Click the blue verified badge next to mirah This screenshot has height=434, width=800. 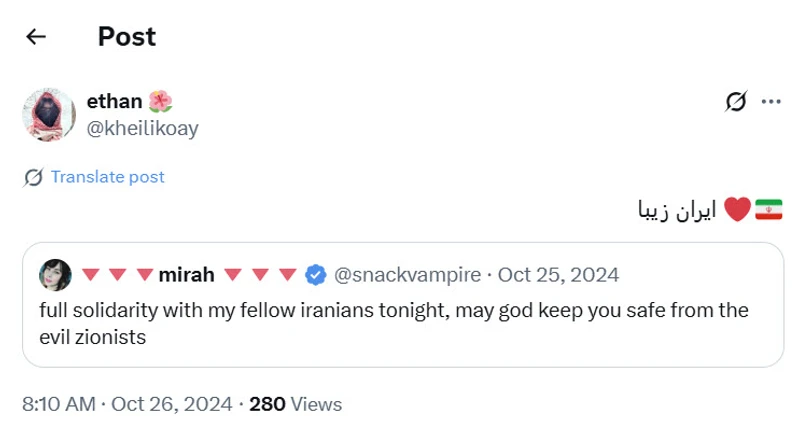(315, 274)
